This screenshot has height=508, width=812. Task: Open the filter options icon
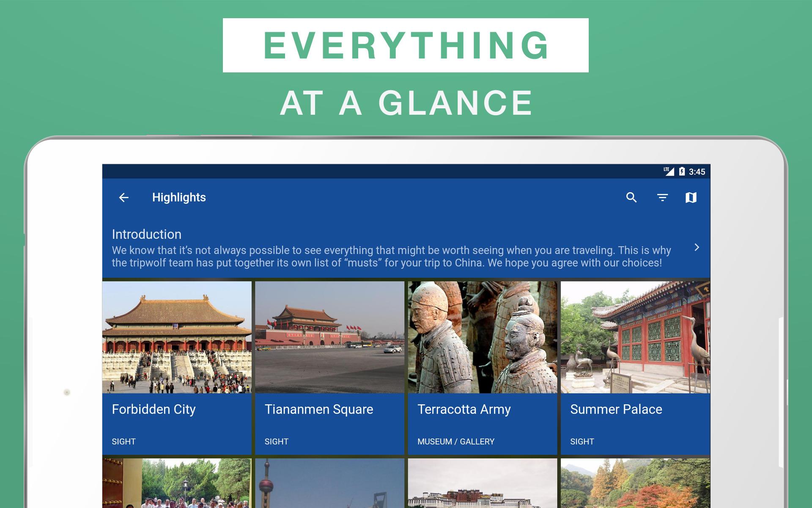[662, 198]
